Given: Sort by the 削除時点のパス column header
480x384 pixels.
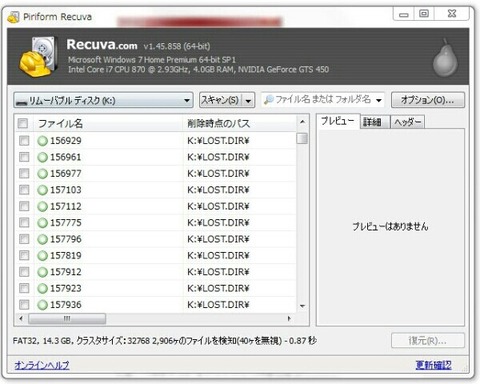Looking at the screenshot, I should pyautogui.click(x=239, y=124).
